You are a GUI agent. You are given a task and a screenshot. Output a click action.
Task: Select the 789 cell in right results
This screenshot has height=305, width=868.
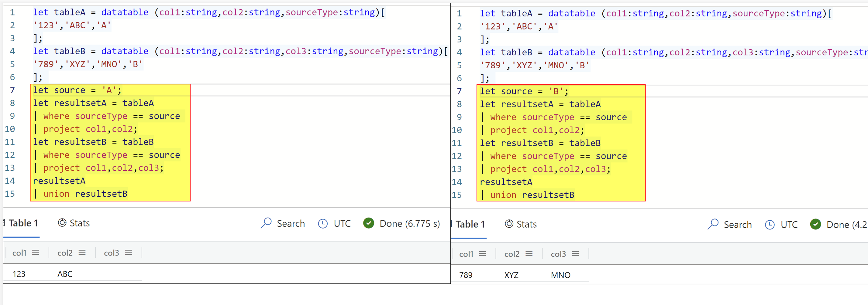466,275
